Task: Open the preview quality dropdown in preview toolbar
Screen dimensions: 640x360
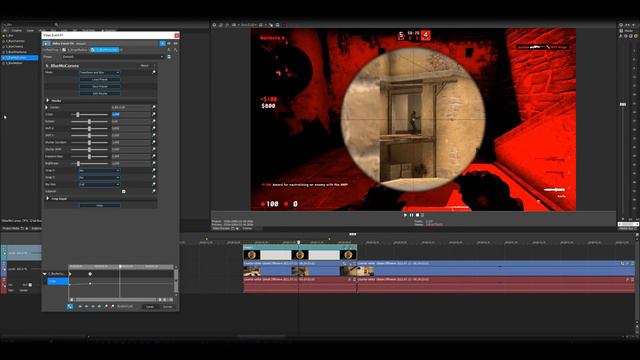Action: pyautogui.click(x=249, y=25)
